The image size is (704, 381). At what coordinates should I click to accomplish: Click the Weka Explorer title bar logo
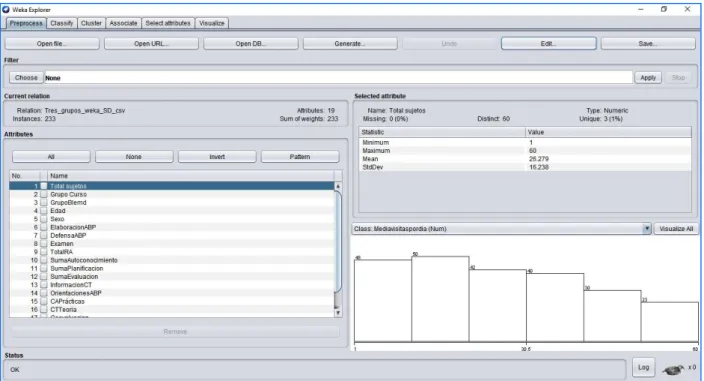coord(6,9)
